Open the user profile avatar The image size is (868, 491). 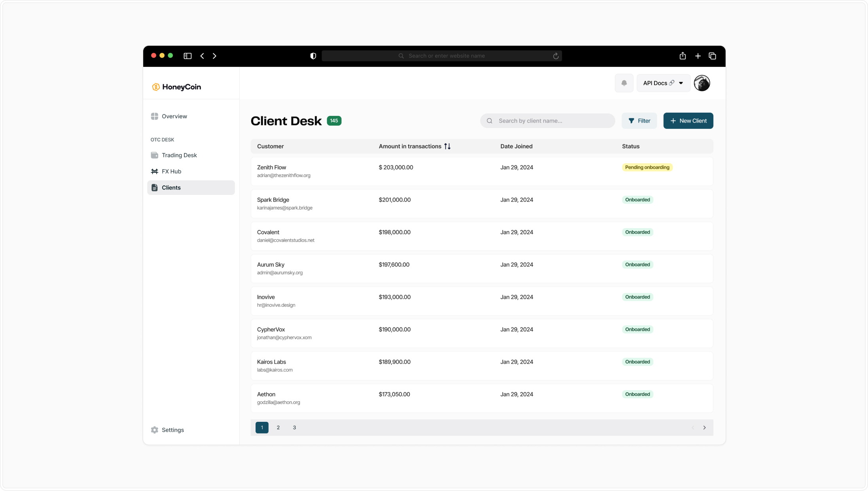702,83
